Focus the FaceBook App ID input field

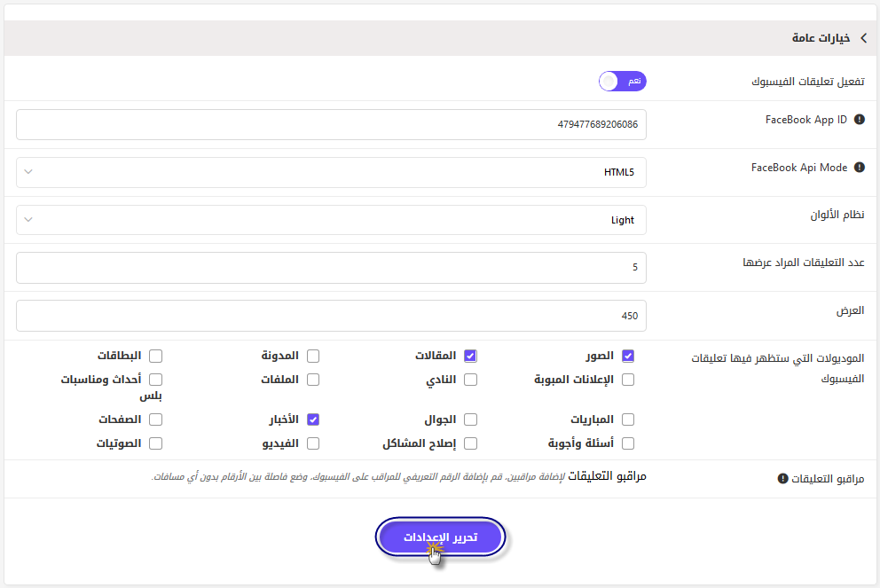coord(331,124)
